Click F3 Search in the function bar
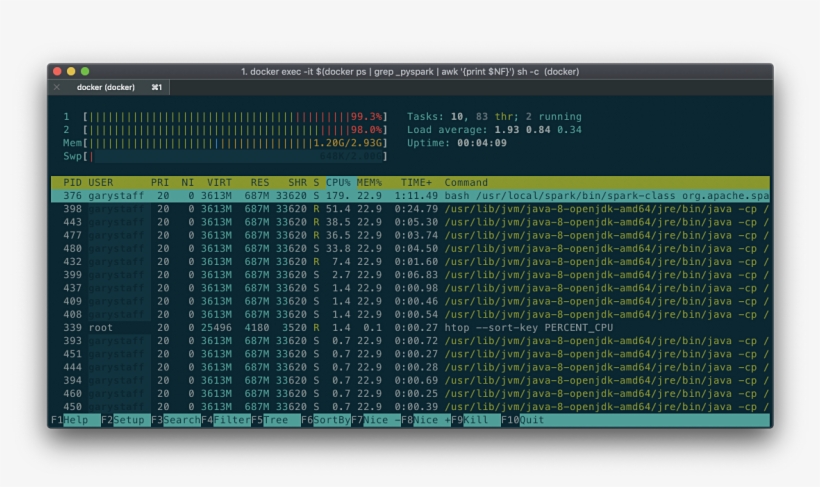This screenshot has height=487, width=820. (x=176, y=420)
